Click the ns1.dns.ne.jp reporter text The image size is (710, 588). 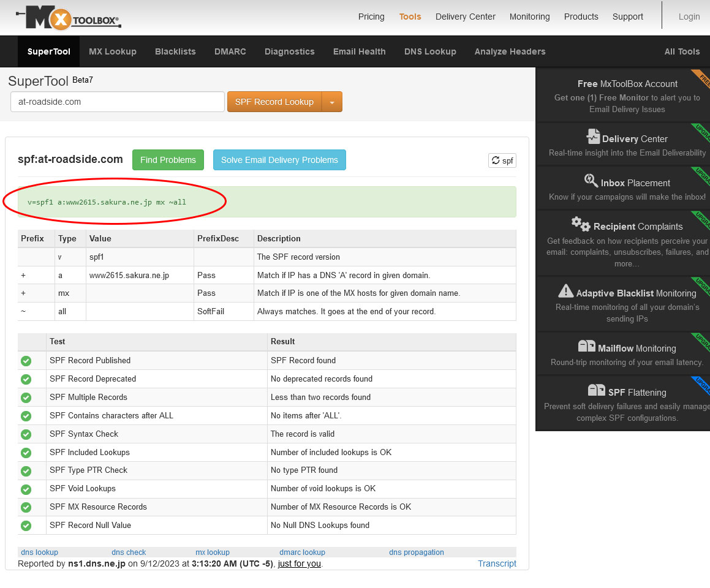(96, 563)
